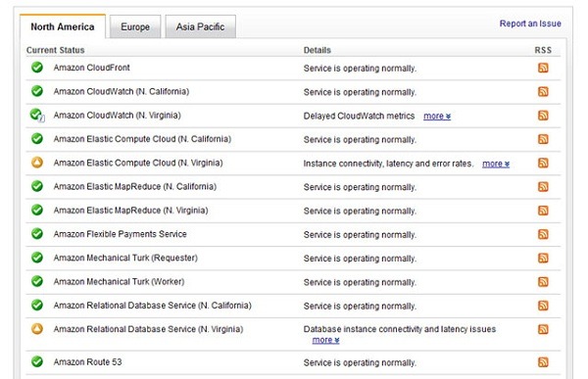The image size is (588, 379).
Task: Click 'Service is operating normally.' for Amazon CloudFront
Action: [360, 69]
